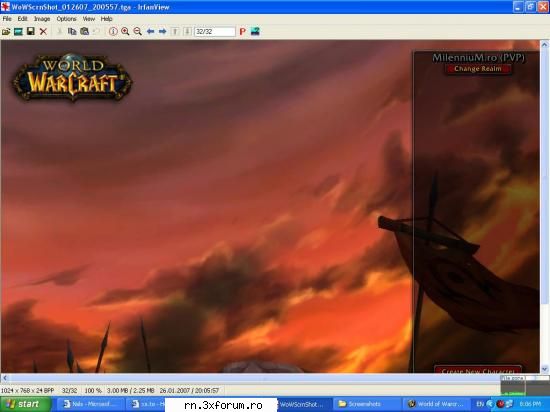Open the File menu
Screen dimensions: 550x412
(x=7, y=19)
